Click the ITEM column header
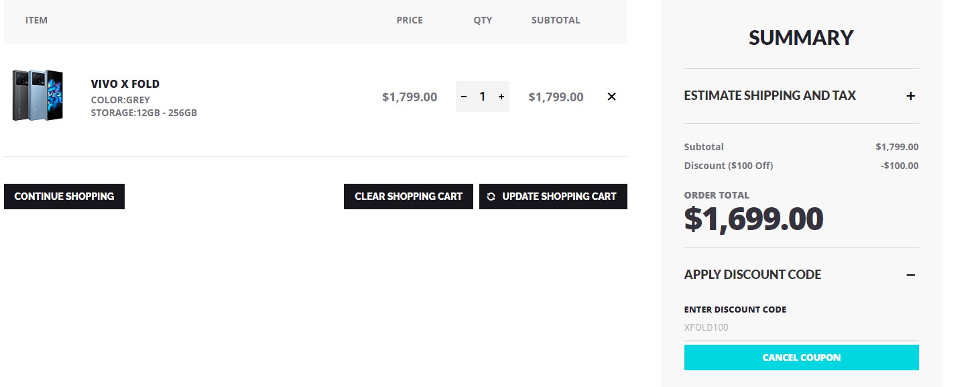The image size is (980, 387). click(x=36, y=20)
